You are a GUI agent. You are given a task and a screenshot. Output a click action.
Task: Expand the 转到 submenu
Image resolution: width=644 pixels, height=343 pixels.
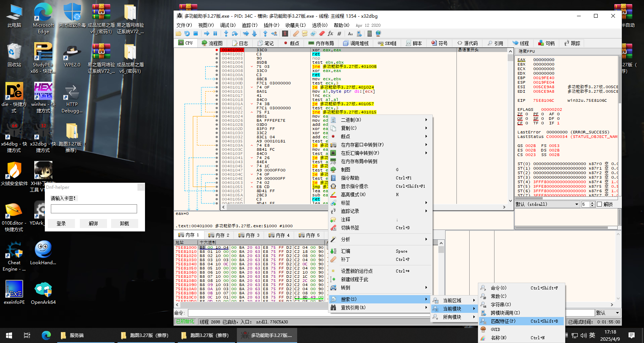(x=380, y=288)
